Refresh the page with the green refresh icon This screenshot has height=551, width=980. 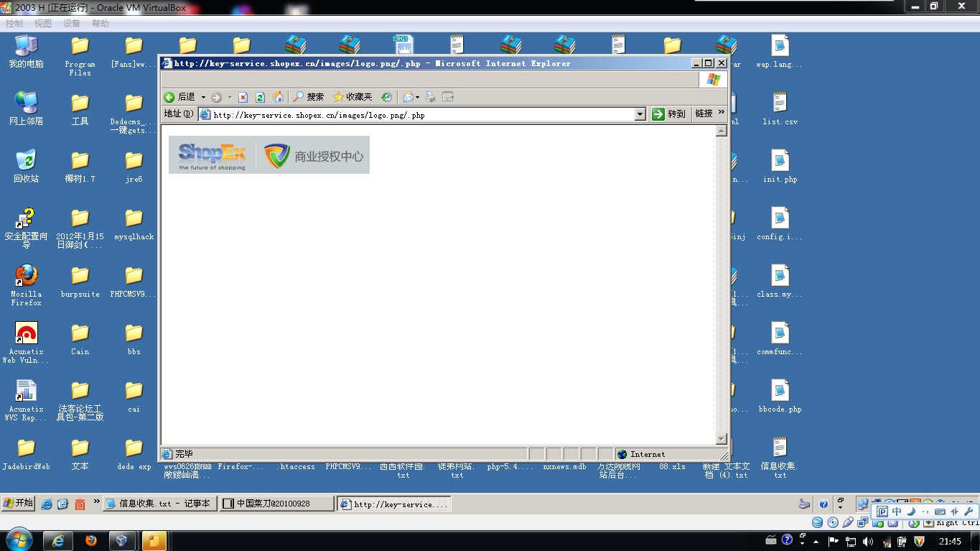[x=261, y=97]
